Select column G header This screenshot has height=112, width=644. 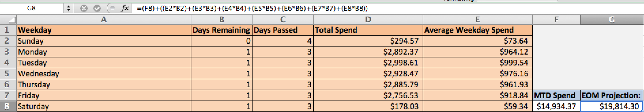point(611,20)
